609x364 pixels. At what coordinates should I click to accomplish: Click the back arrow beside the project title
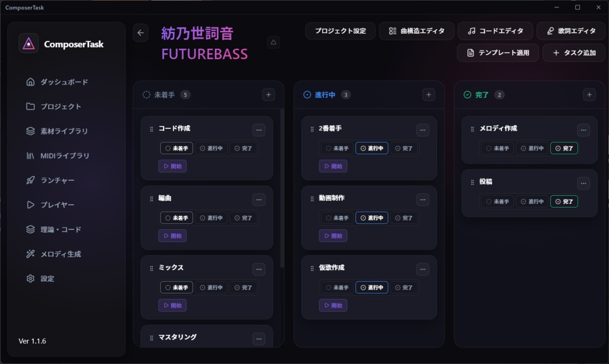[x=140, y=33]
